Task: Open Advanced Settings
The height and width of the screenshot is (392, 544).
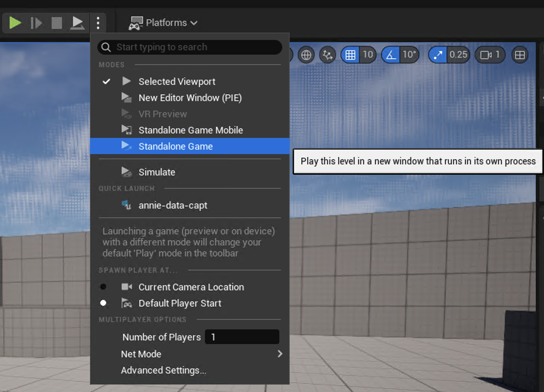Action: point(164,370)
